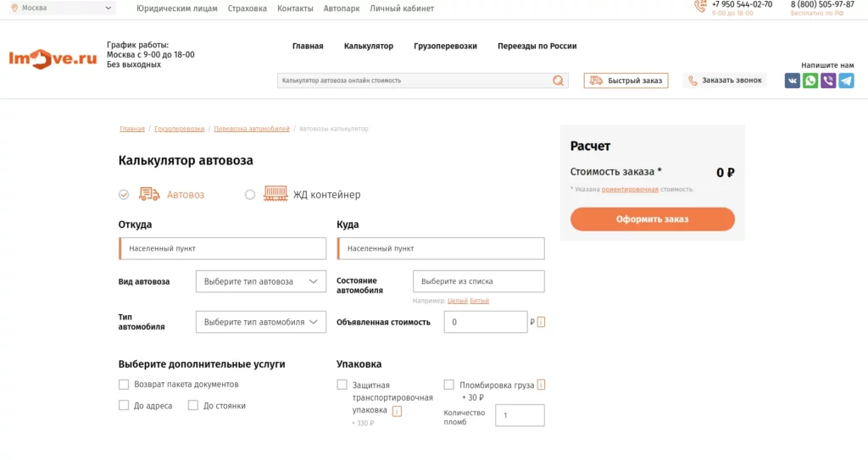Viewport: 868px width, 460px height.
Task: Open Telegram messenger icon
Action: tap(847, 80)
